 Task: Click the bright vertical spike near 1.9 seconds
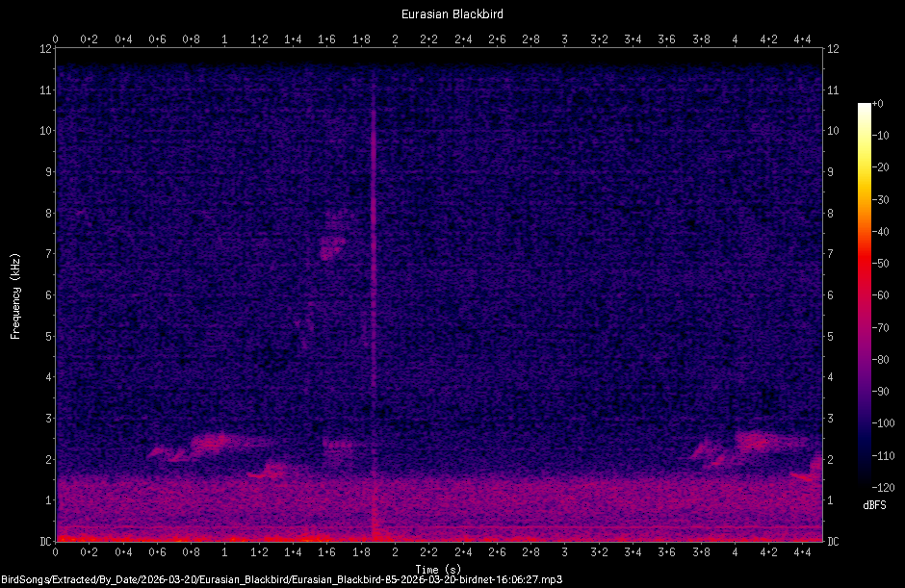(375, 289)
